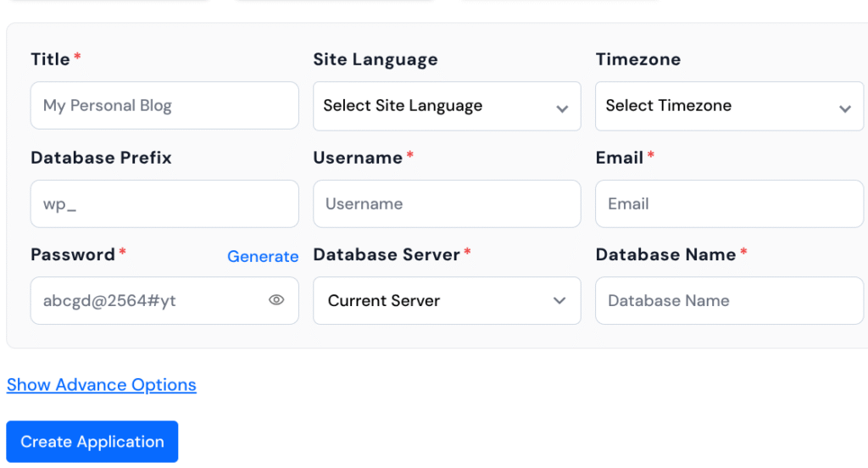Click the Email label above the field
The height and width of the screenshot is (468, 868).
pos(620,158)
